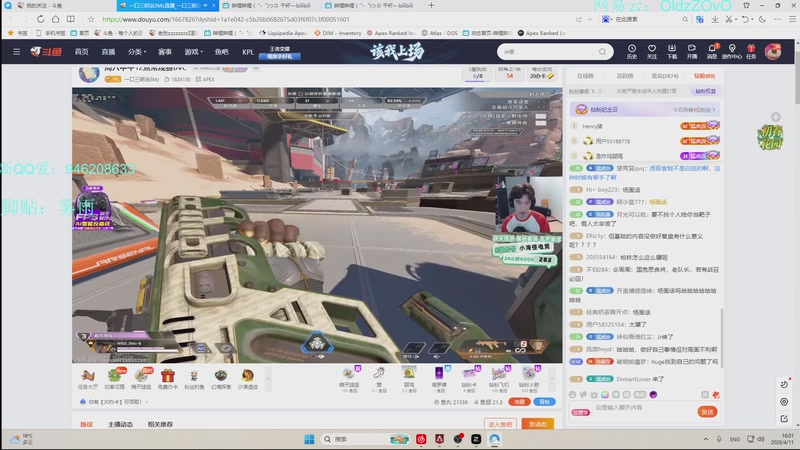This screenshot has height=450, width=800.
Task: Click the Douyu logo in the header
Action: pyautogui.click(x=46, y=52)
